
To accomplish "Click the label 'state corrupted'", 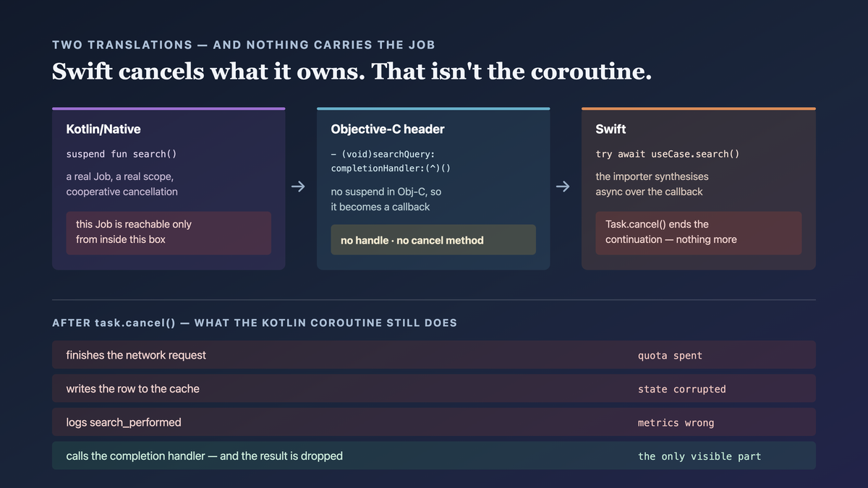I will coord(681,389).
